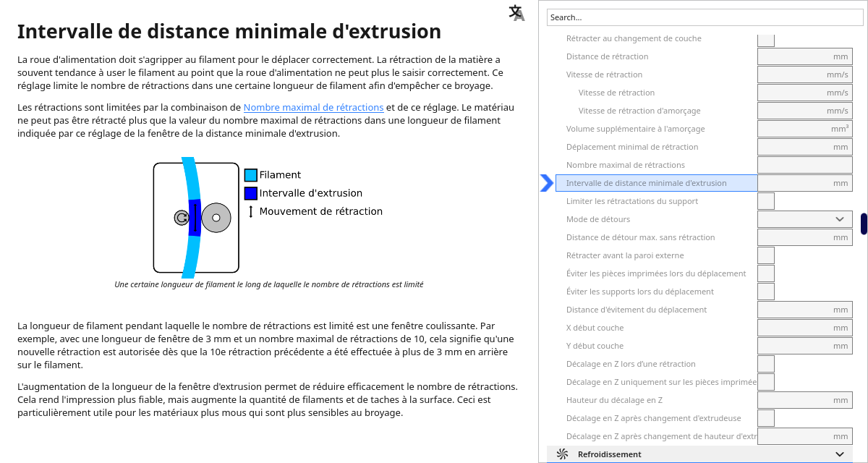Toggle Rétracter au changement de couche checkbox
The width and height of the screenshot is (868, 463).
pyautogui.click(x=766, y=39)
